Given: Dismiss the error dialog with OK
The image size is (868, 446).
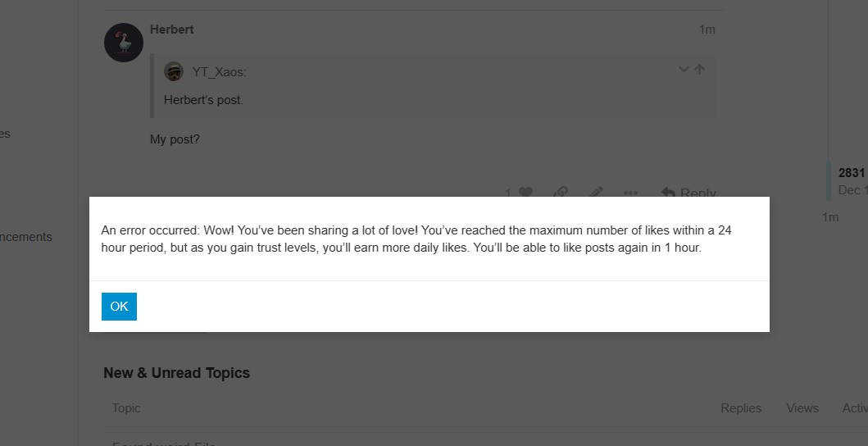Looking at the screenshot, I should [119, 307].
